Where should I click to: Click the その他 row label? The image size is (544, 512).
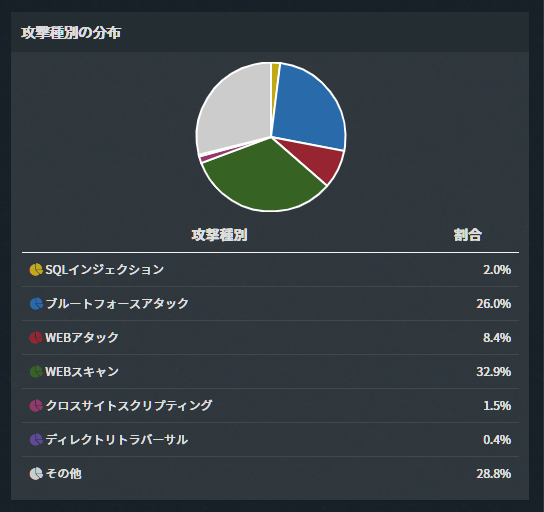[63, 473]
